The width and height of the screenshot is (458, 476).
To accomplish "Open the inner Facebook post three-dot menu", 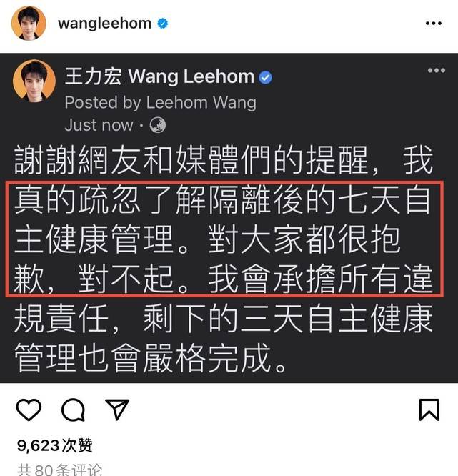I will (436, 71).
